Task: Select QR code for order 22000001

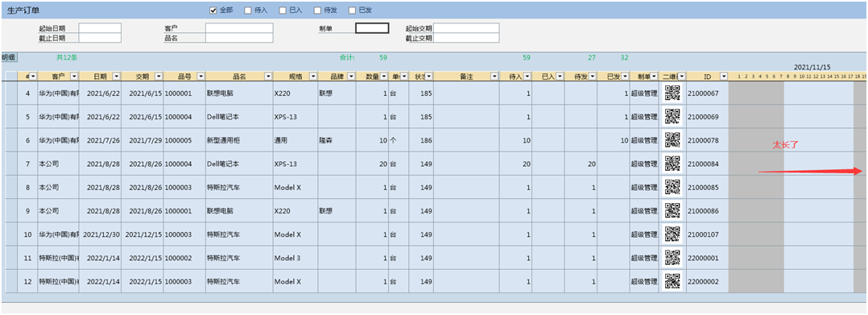Action: click(672, 258)
